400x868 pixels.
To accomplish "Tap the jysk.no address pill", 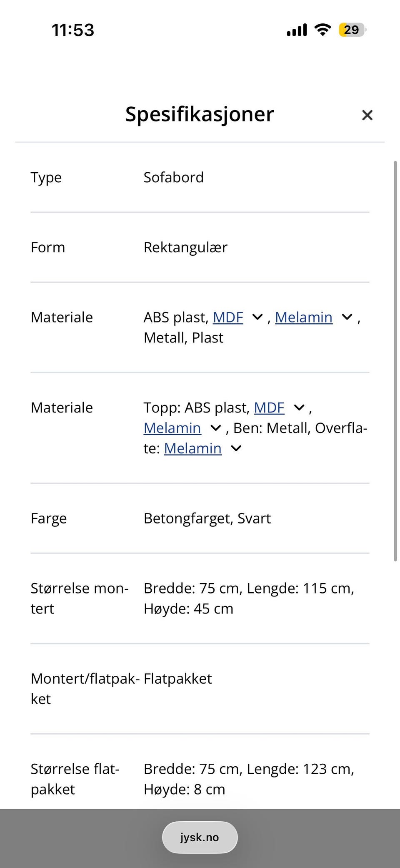I will [200, 837].
